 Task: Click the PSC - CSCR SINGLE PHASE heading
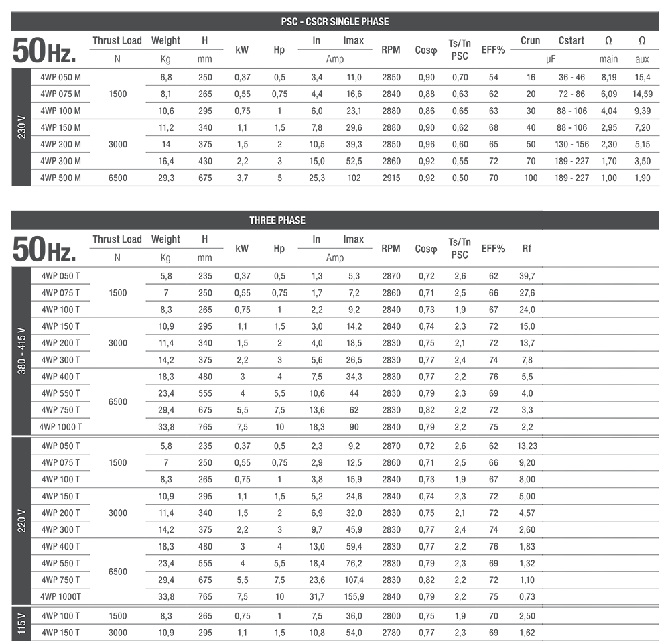pos(334,21)
